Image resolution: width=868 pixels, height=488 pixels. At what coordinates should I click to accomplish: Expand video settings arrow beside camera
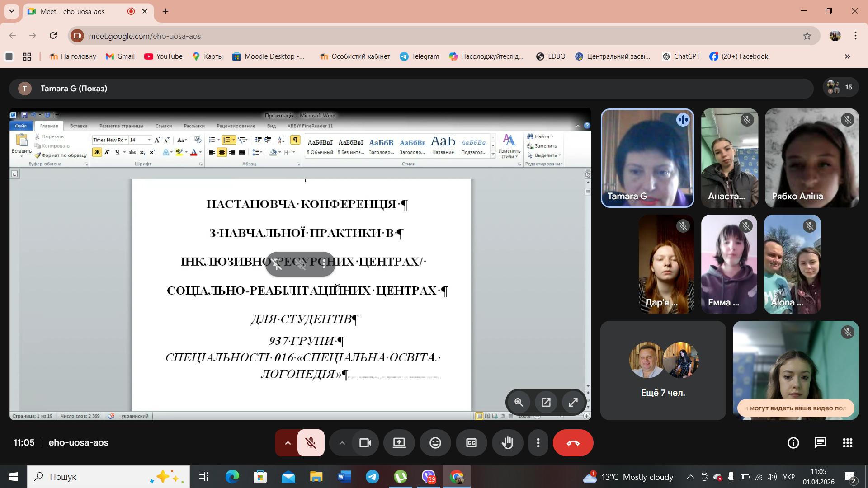[x=342, y=443]
